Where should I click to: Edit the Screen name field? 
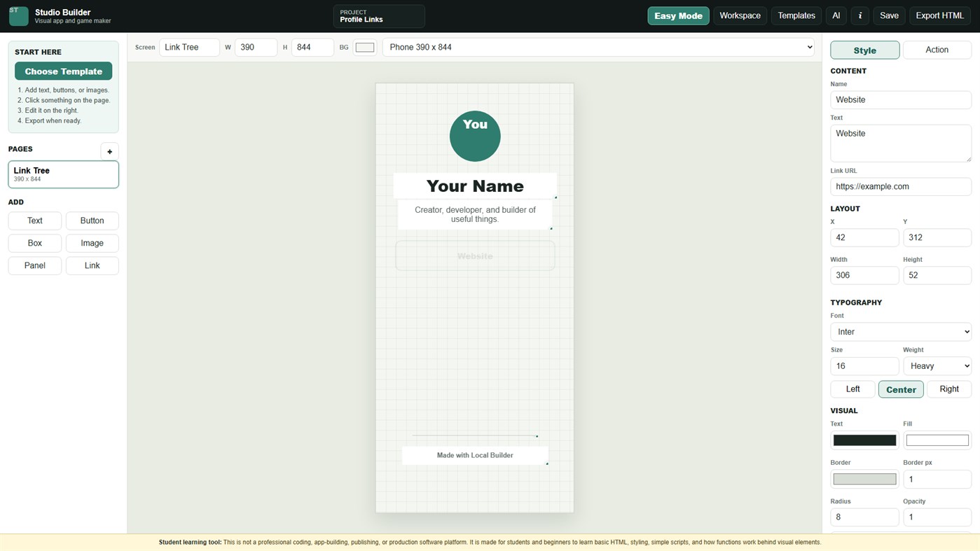tap(189, 47)
